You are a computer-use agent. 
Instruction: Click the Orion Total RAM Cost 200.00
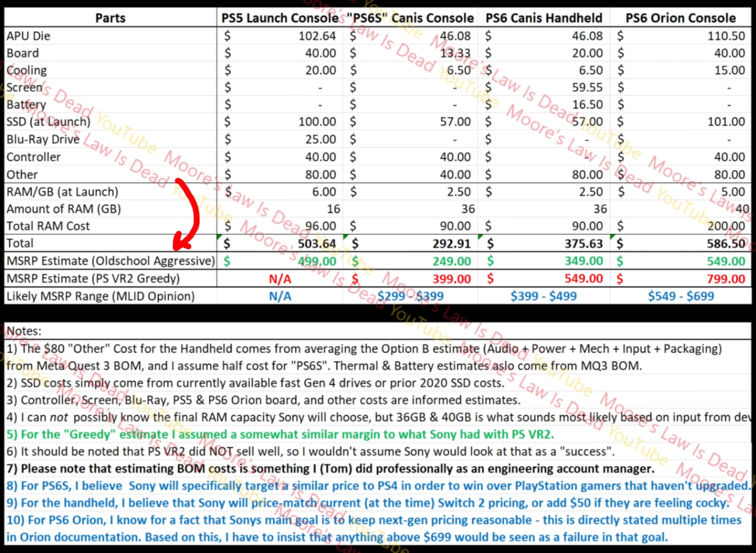pos(726,226)
